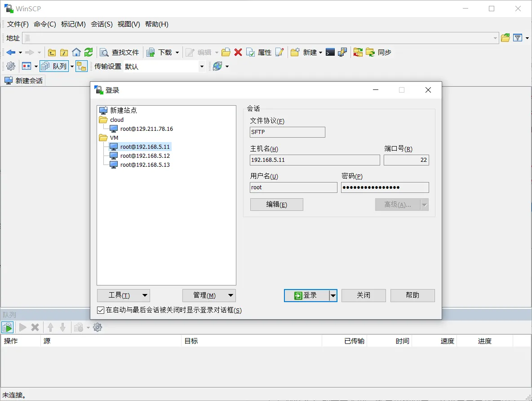Delete selected file using red X icon
This screenshot has height=401, width=532.
click(x=238, y=52)
